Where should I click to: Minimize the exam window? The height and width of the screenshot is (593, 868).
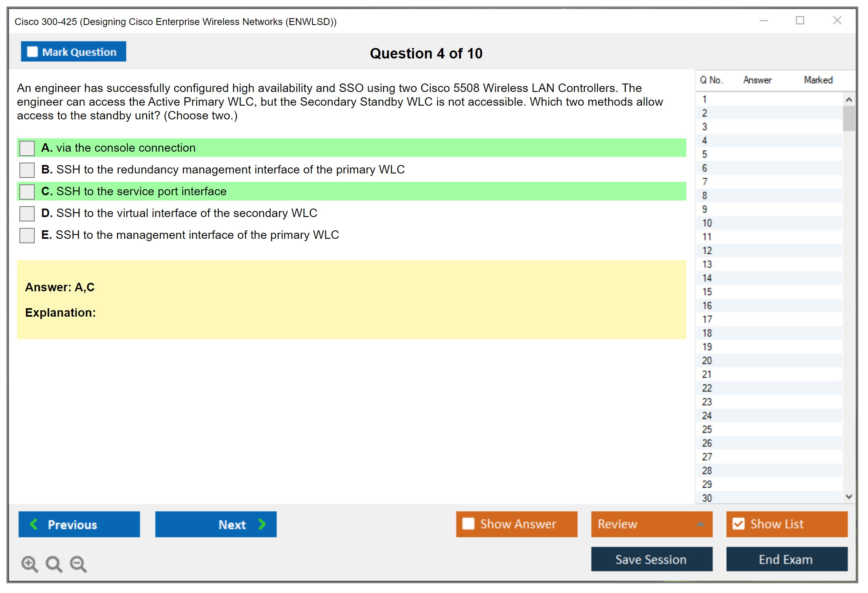click(763, 21)
